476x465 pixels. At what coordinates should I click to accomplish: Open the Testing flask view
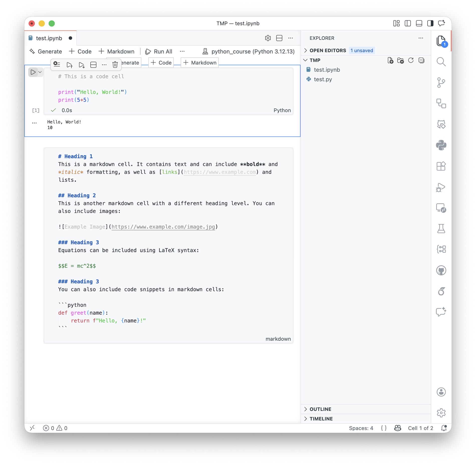(441, 229)
